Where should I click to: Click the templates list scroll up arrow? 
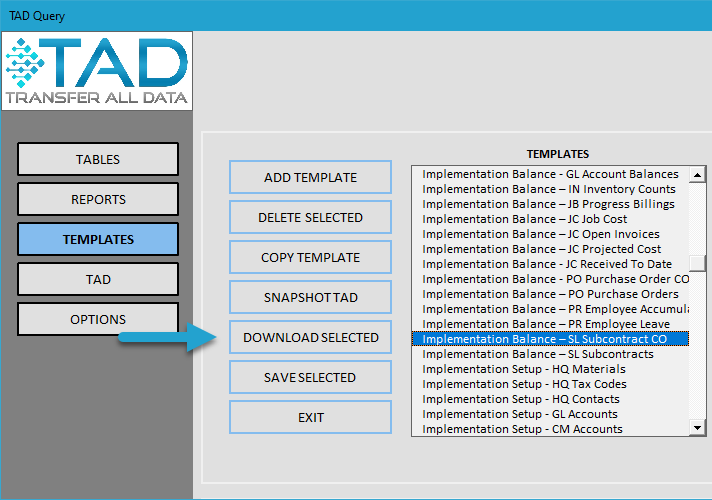click(697, 174)
